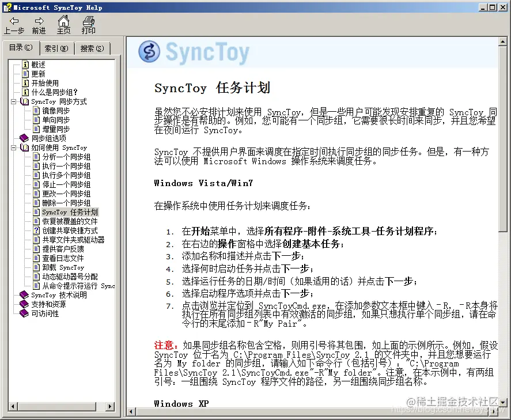
Task: Click the content pane horizontal scroll-left arrow
Action: coord(131,411)
